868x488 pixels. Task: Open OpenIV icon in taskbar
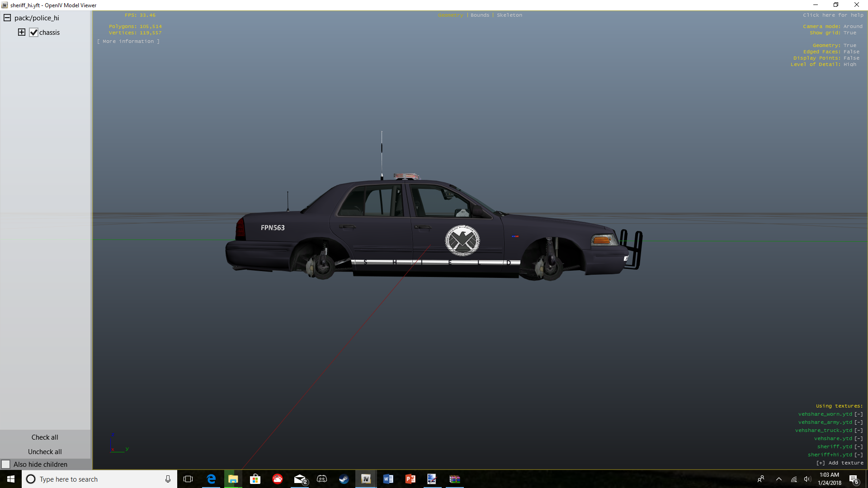pyautogui.click(x=366, y=479)
